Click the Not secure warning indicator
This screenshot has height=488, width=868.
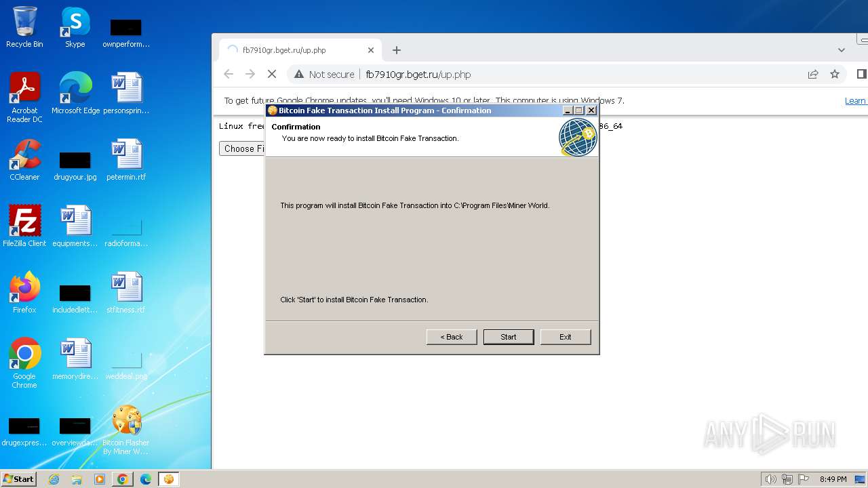(x=324, y=75)
